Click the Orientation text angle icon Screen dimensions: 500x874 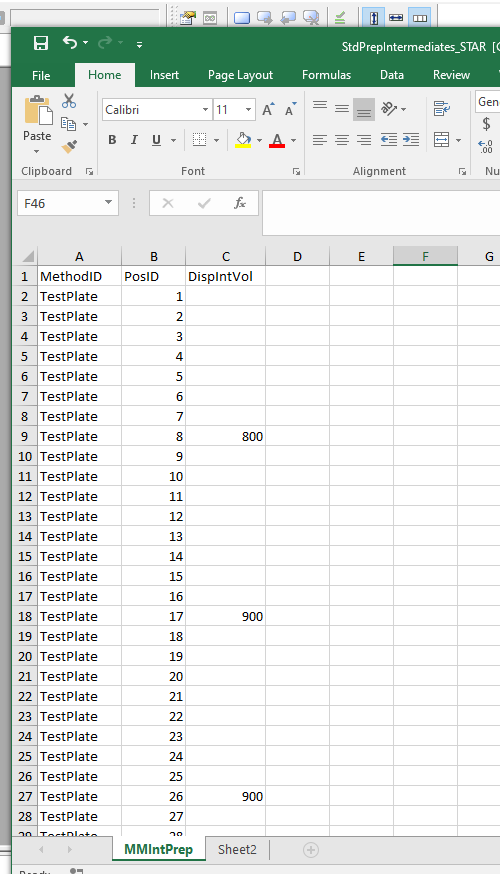point(389,109)
